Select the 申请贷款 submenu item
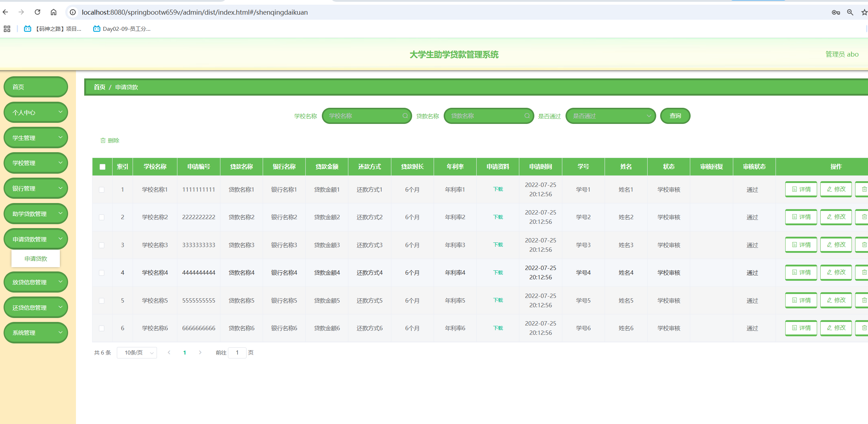The width and height of the screenshot is (868, 424). tap(36, 259)
